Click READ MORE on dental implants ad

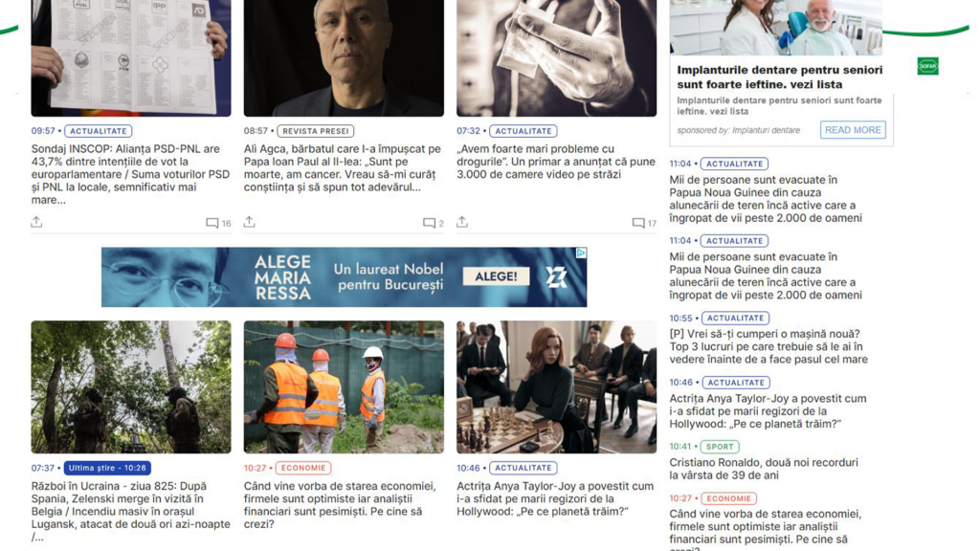pyautogui.click(x=853, y=130)
